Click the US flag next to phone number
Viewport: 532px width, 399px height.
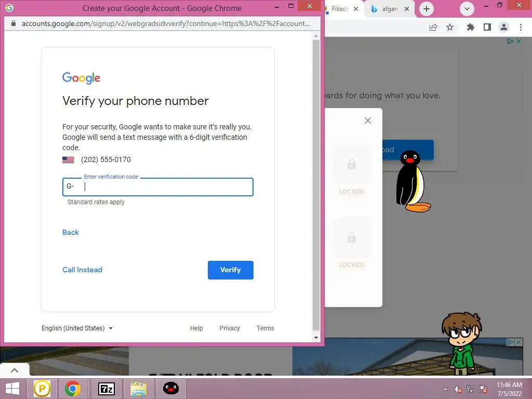point(68,160)
